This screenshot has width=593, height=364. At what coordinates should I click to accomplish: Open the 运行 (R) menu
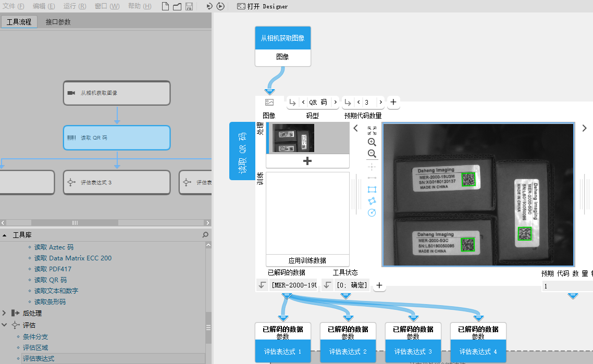pyautogui.click(x=75, y=6)
